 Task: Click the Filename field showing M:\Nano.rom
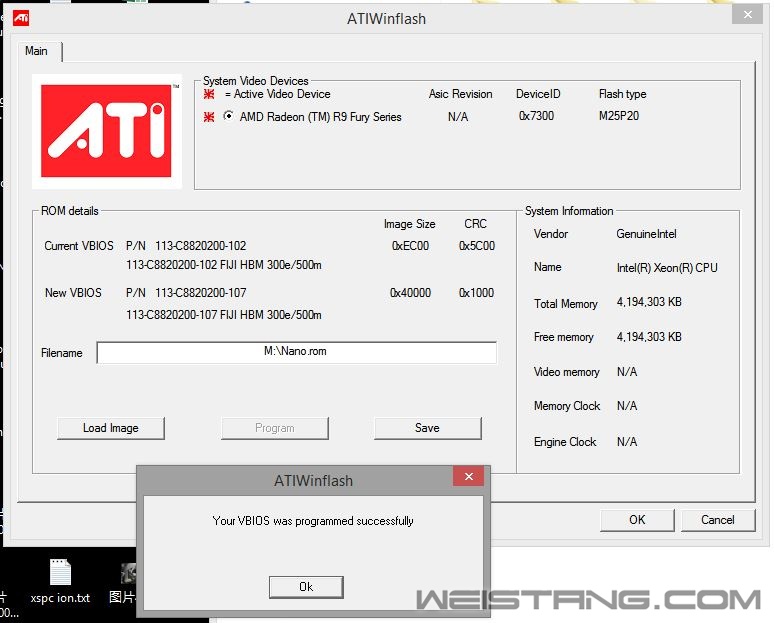(297, 352)
